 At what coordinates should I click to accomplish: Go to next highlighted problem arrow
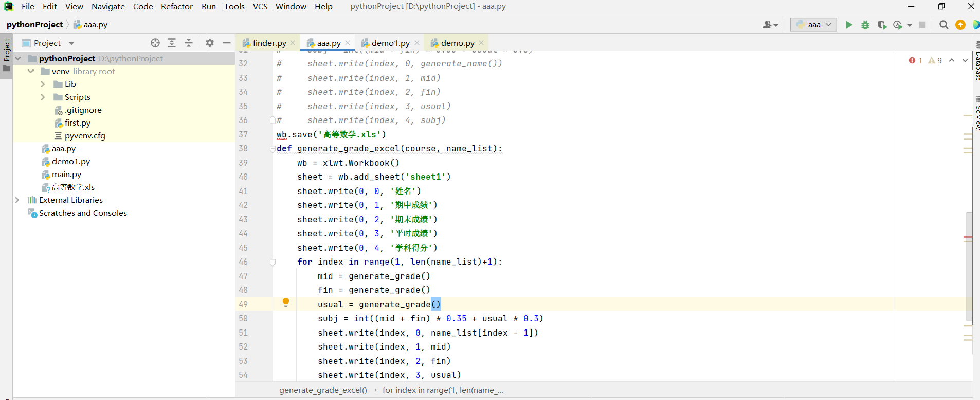coord(965,60)
